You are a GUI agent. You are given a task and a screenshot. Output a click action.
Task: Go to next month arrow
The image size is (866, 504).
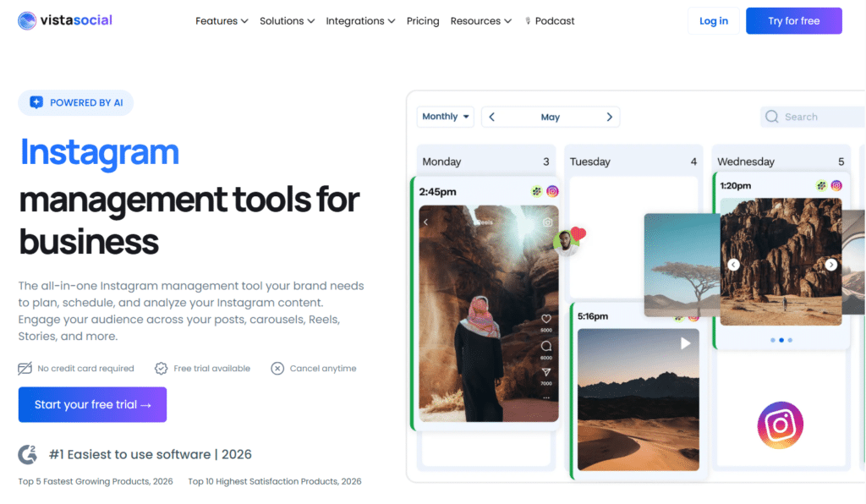609,117
